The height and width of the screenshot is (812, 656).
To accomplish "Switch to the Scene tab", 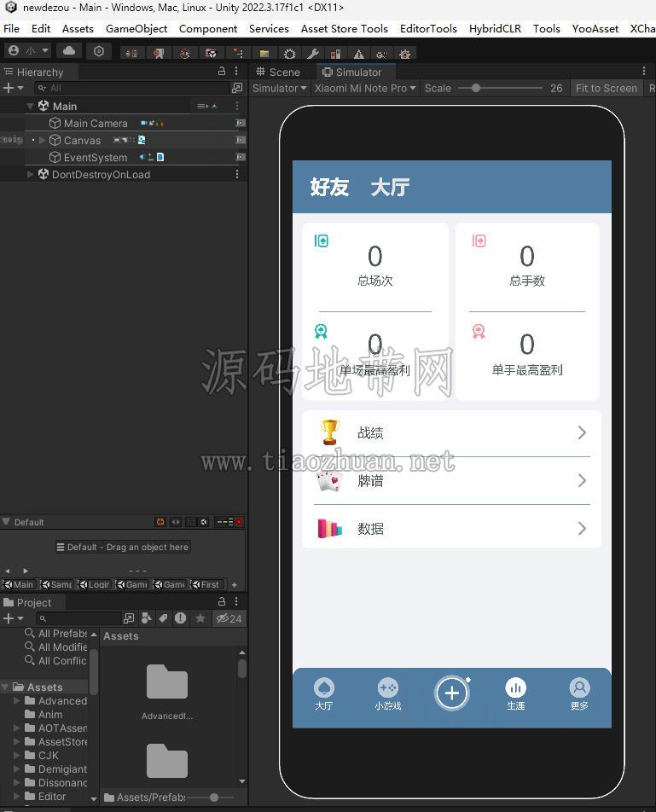I will coord(279,72).
